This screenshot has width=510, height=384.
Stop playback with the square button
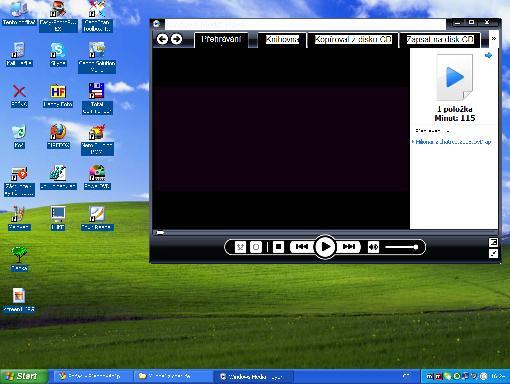pyautogui.click(x=278, y=247)
